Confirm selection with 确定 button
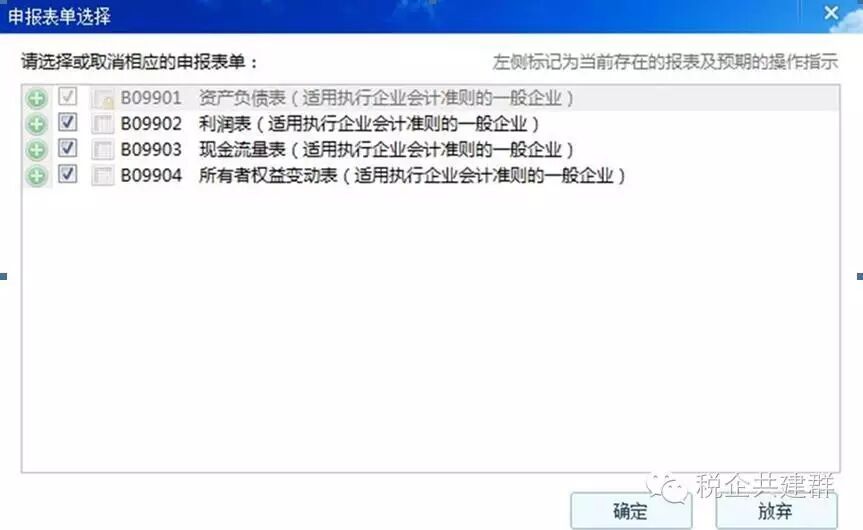Viewport: 863px width, 530px height. tap(631, 511)
